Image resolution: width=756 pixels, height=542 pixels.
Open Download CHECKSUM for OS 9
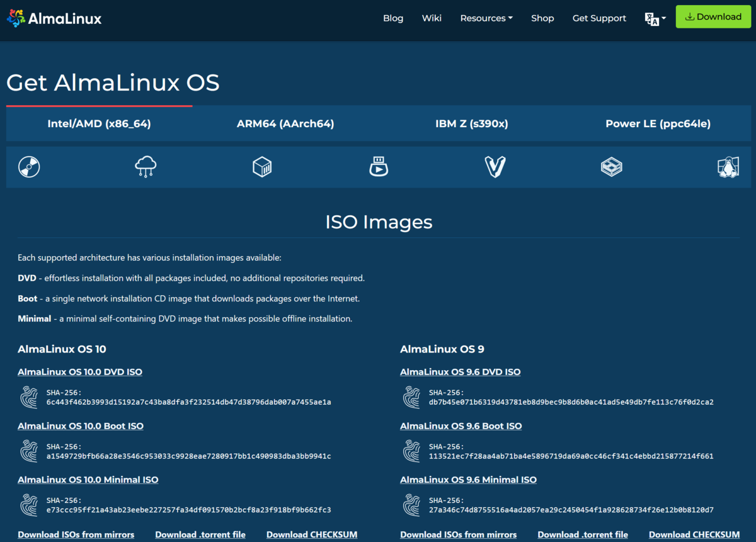click(694, 534)
